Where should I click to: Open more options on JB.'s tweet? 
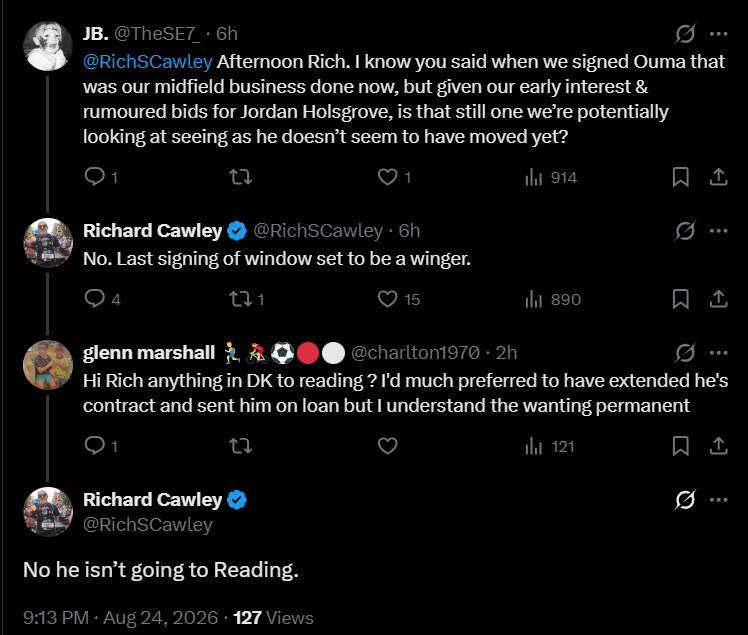point(718,34)
